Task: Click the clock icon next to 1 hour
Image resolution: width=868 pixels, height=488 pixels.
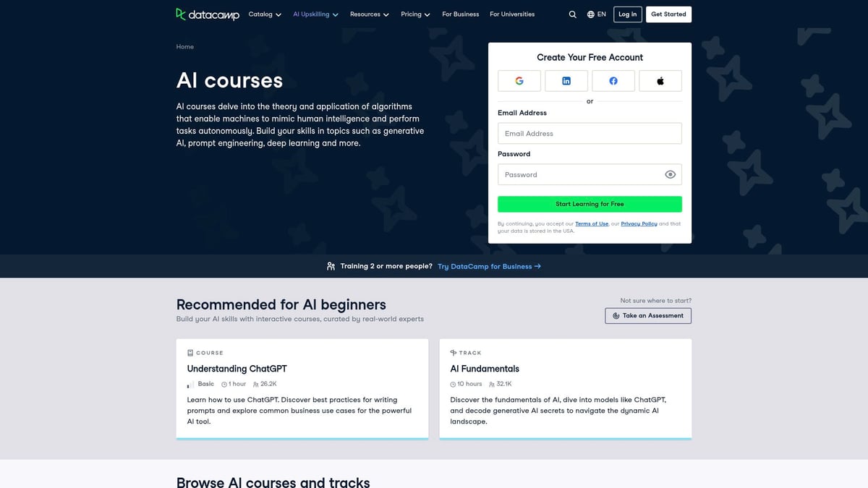Action: (x=224, y=385)
